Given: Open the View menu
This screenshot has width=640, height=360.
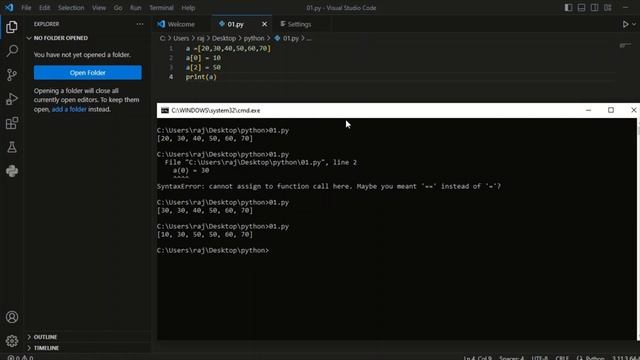Looking at the screenshot, I should click(99, 8).
